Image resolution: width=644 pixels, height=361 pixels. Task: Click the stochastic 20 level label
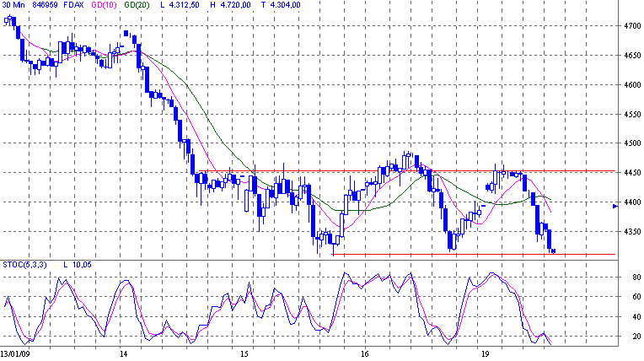pos(636,337)
